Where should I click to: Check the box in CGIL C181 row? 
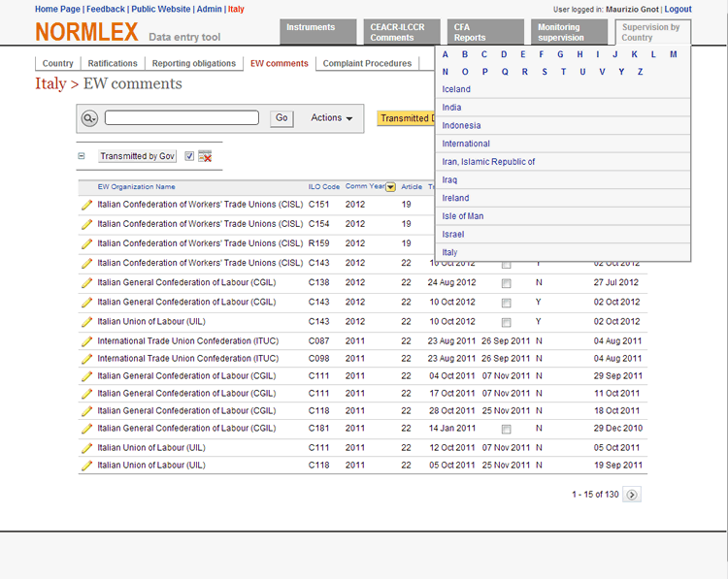point(506,430)
